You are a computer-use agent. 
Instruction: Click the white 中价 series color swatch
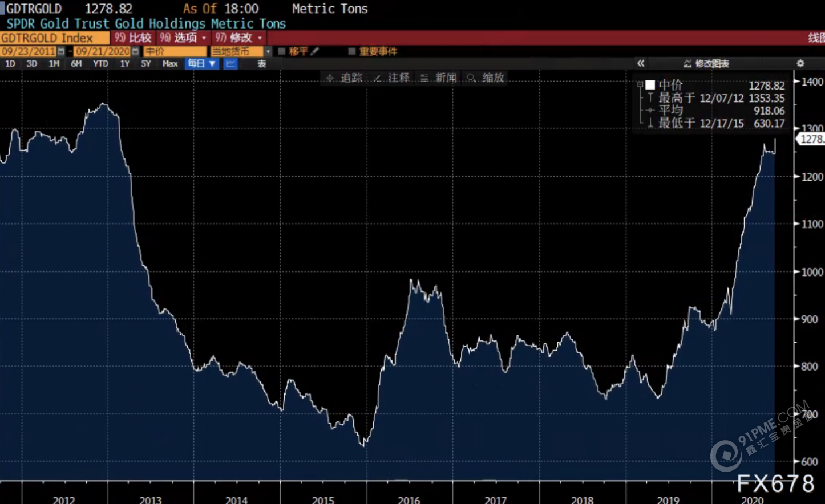[x=650, y=85]
